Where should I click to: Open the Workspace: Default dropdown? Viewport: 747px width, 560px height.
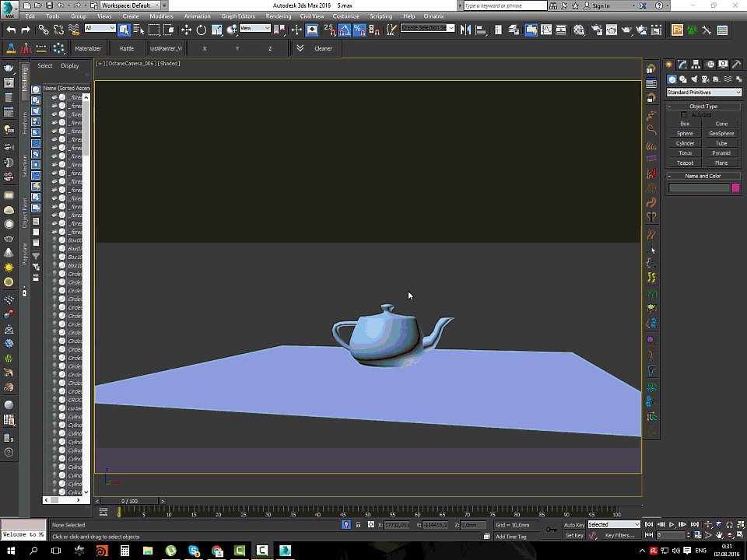point(129,5)
